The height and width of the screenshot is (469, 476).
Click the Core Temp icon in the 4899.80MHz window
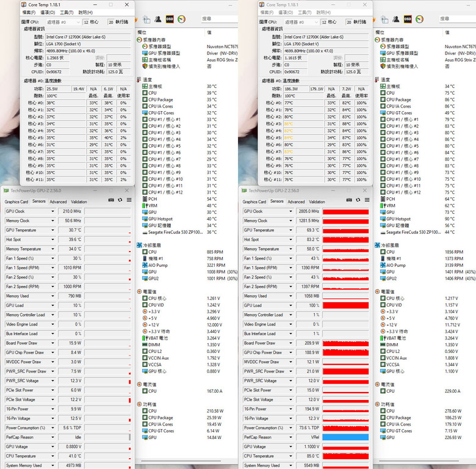[24, 4]
